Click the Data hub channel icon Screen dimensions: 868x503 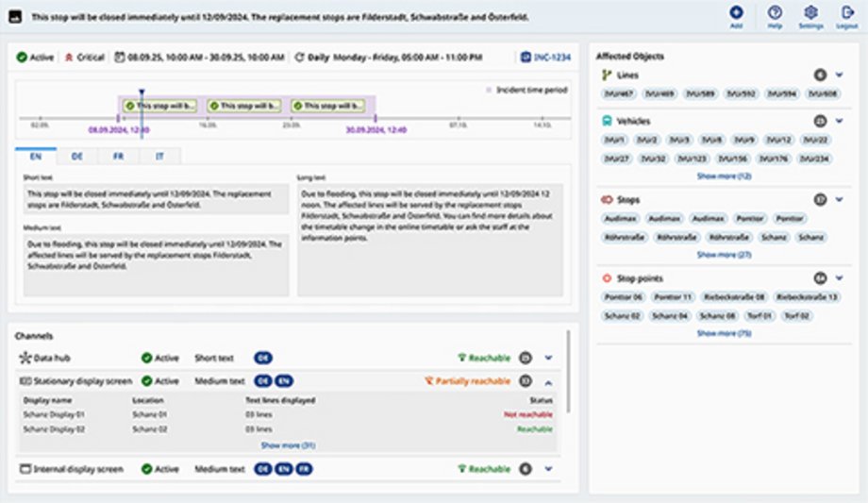tap(25, 358)
